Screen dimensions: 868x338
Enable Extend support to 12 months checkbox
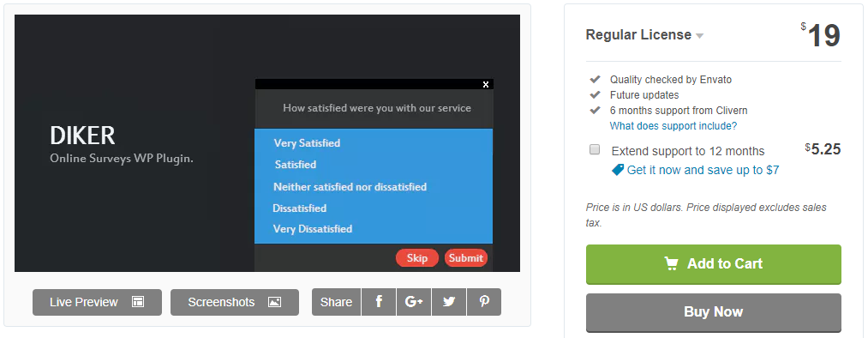point(595,149)
